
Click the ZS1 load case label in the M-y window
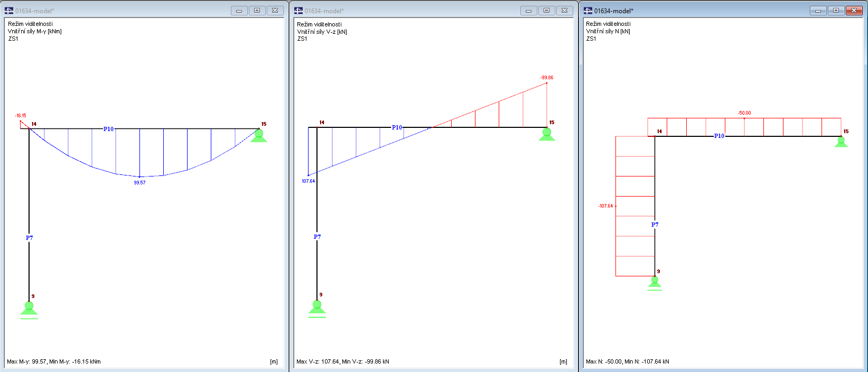coord(13,39)
